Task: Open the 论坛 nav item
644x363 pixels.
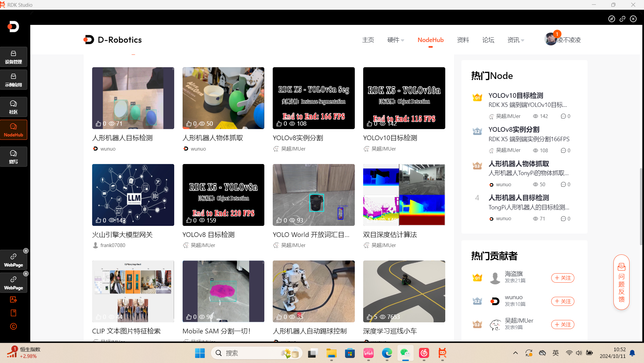Action: (488, 40)
